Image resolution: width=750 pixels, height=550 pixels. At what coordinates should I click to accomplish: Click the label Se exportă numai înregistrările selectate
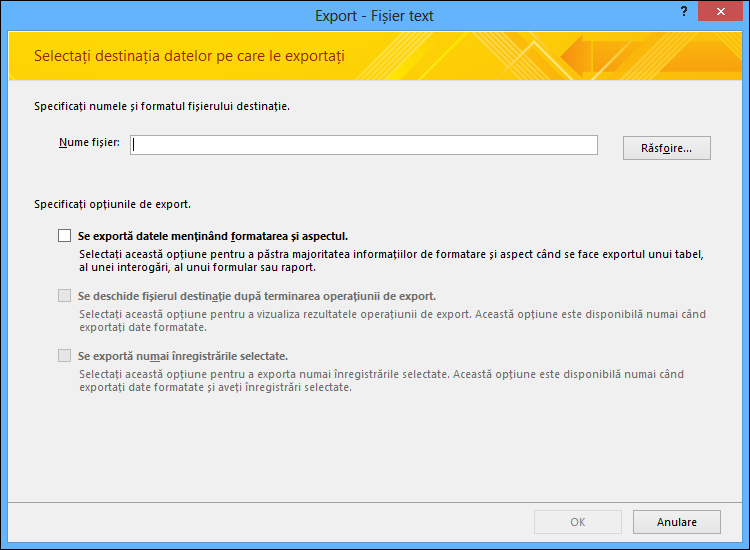183,356
